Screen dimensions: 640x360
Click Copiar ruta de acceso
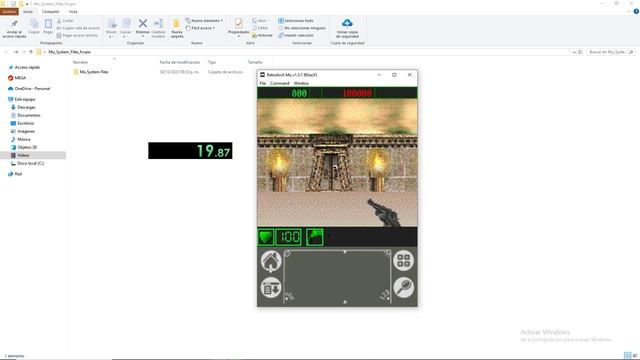78,28
